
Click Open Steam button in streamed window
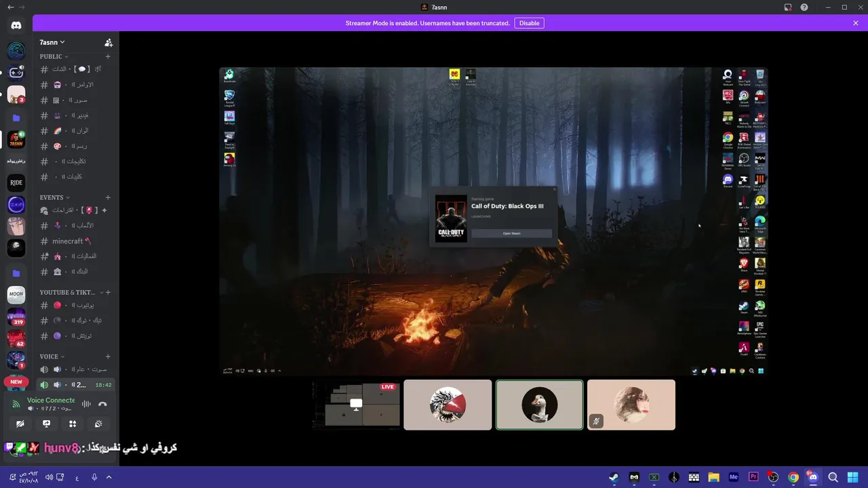511,233
